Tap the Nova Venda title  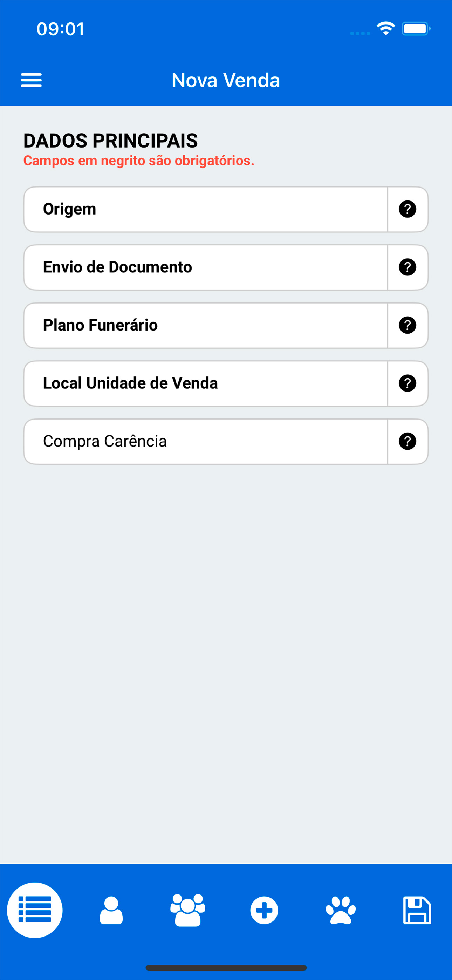point(226,80)
